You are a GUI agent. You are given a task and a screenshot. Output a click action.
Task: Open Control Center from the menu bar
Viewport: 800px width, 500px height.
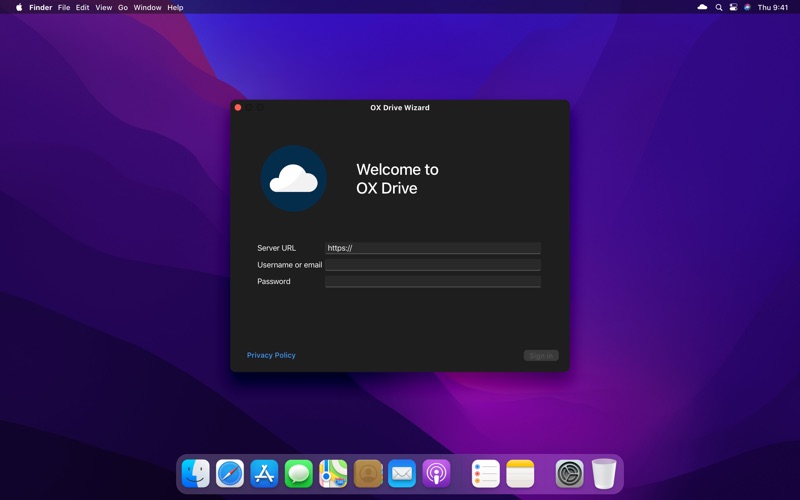pyautogui.click(x=733, y=7)
